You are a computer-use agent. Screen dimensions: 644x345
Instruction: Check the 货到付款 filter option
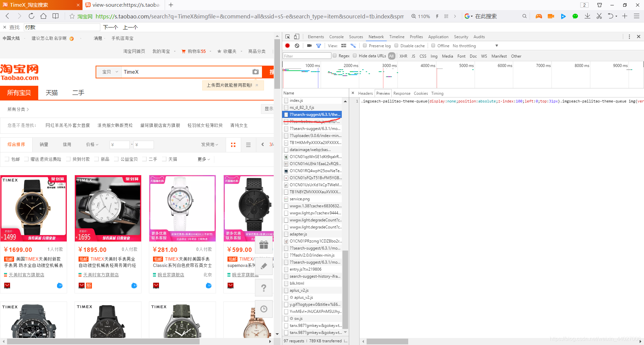click(68, 159)
